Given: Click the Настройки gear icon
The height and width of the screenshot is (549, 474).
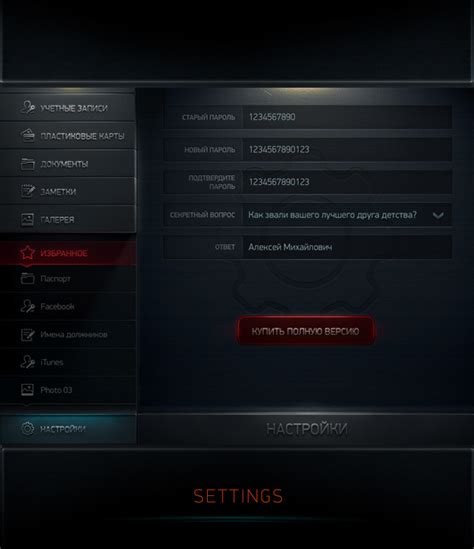Looking at the screenshot, I should pyautogui.click(x=27, y=428).
